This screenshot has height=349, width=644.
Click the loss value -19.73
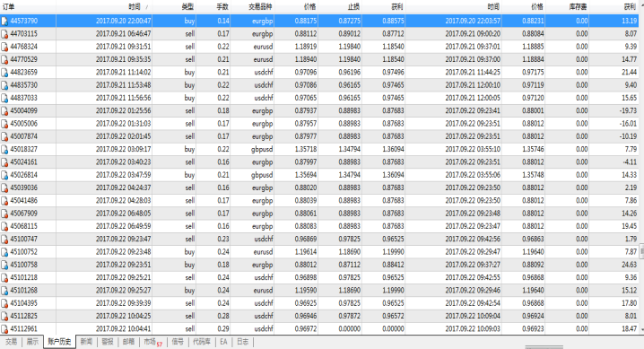click(x=628, y=111)
